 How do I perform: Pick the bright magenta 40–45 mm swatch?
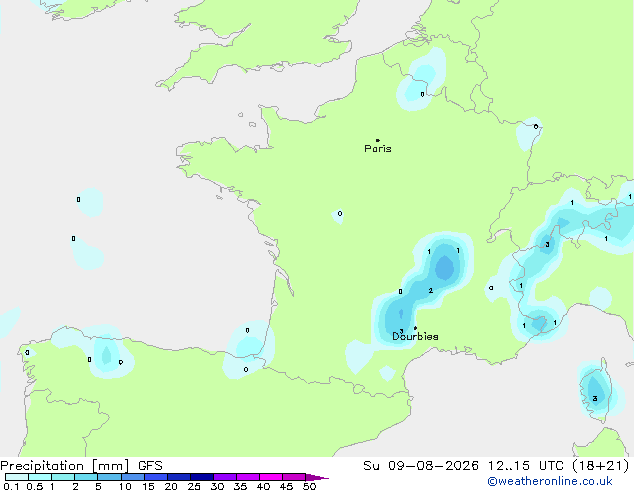click(x=271, y=477)
